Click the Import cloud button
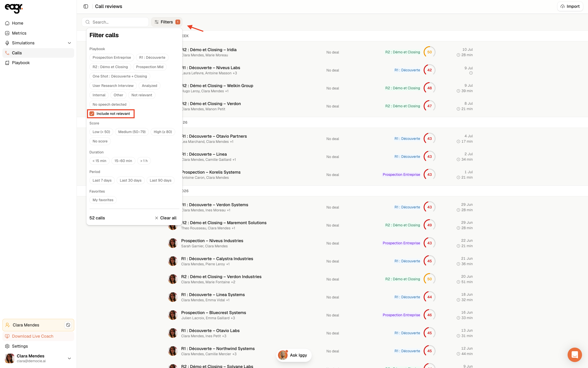Screen dimensions: 588x368 click(570, 6)
